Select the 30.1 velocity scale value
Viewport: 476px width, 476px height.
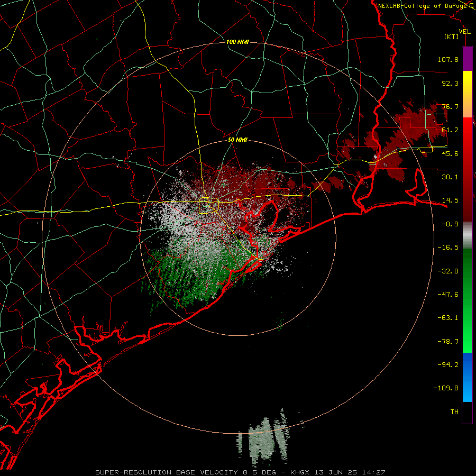click(x=450, y=177)
